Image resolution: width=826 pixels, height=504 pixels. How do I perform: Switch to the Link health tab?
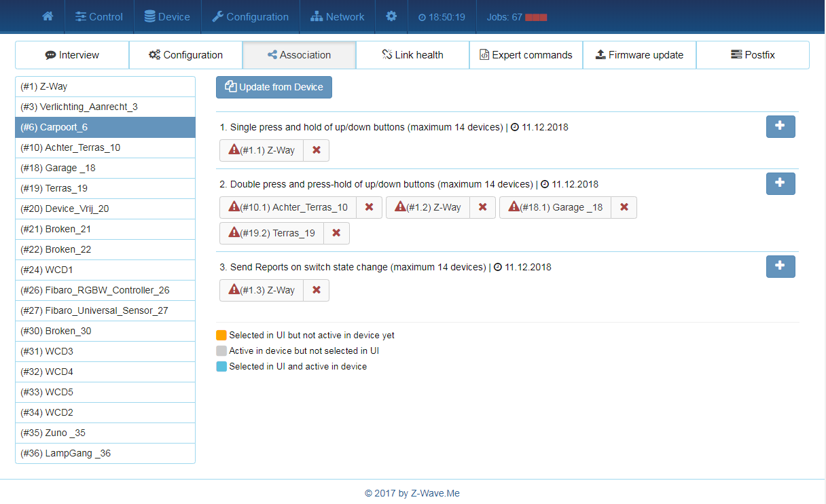pyautogui.click(x=412, y=55)
